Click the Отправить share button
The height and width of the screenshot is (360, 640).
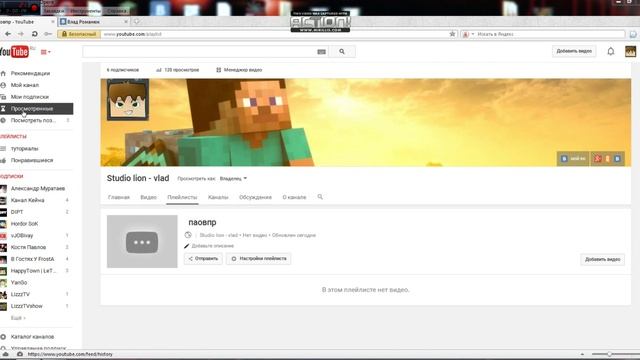(x=203, y=259)
